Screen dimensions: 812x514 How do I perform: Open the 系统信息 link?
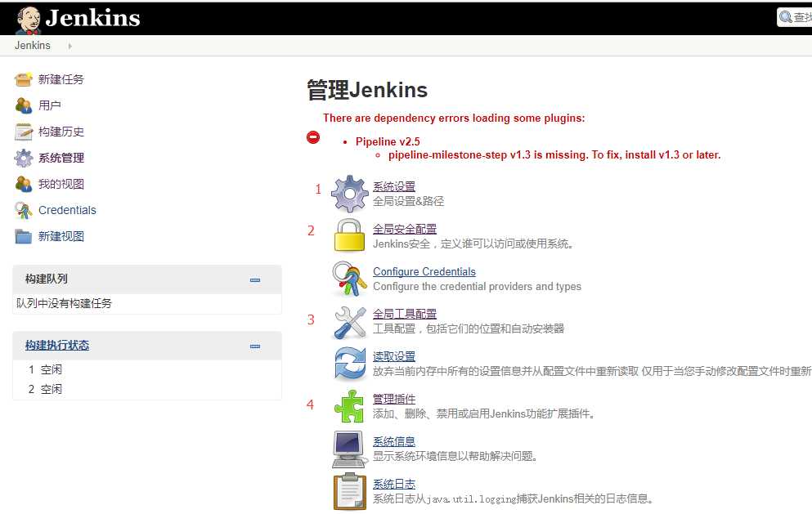(x=393, y=441)
